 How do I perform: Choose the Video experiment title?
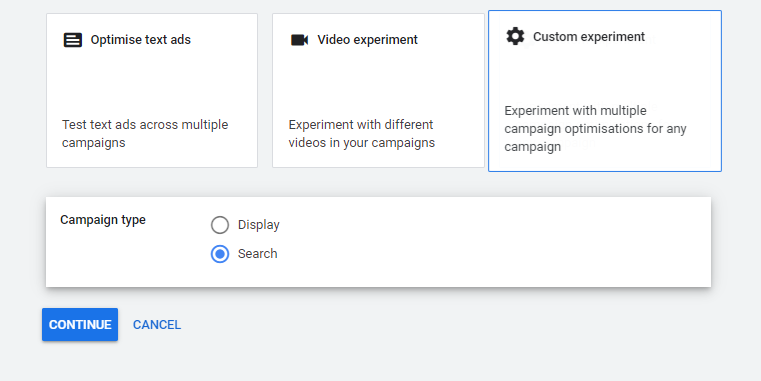pos(367,40)
